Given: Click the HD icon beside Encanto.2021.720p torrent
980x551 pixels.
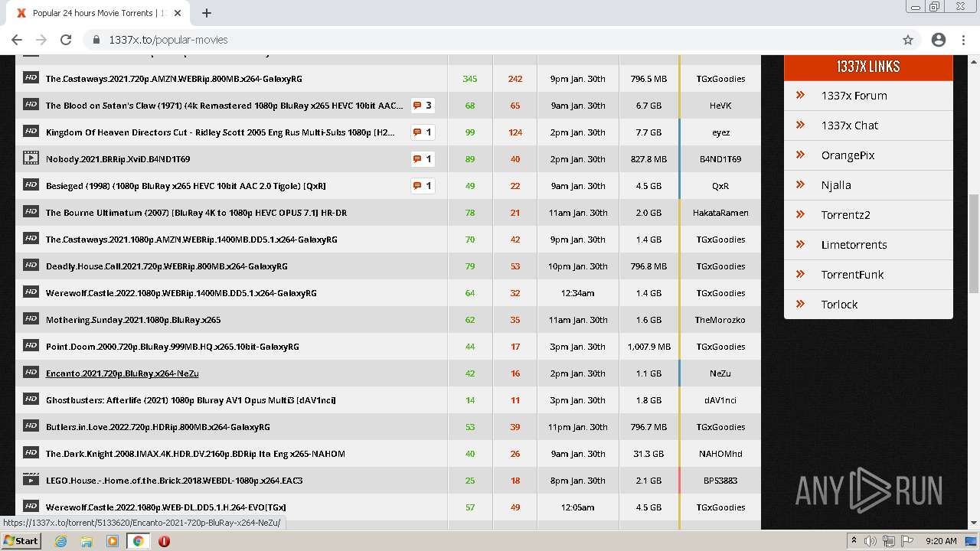Looking at the screenshot, I should point(31,372).
